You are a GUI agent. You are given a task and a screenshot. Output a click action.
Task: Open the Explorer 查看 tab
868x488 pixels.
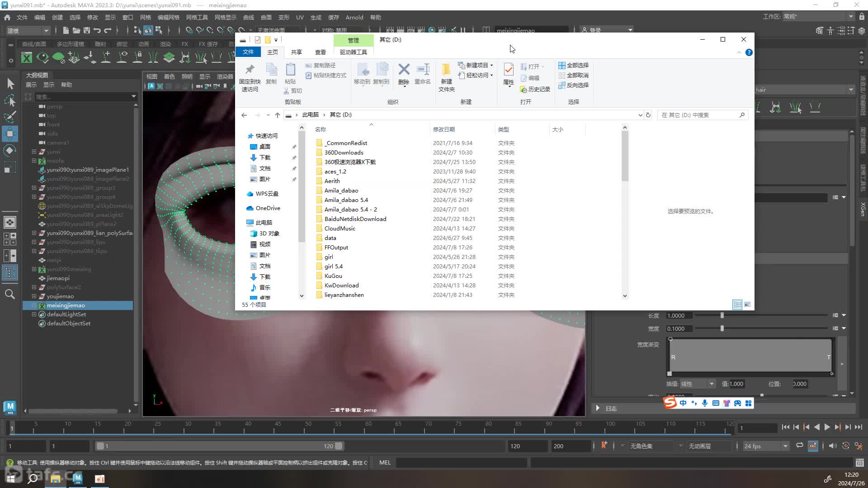point(321,52)
